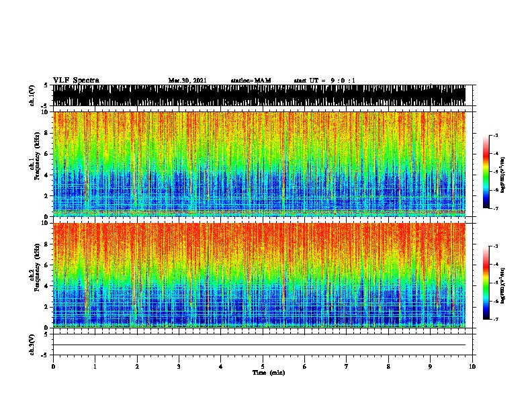Click the "6" tick on ch.1 frequency axis
532x411 pixels.
47,154
